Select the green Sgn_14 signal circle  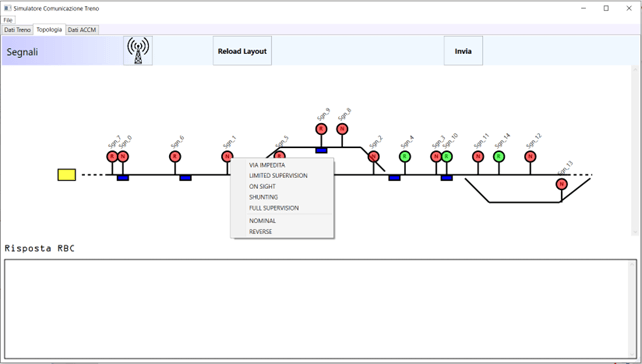click(x=499, y=156)
